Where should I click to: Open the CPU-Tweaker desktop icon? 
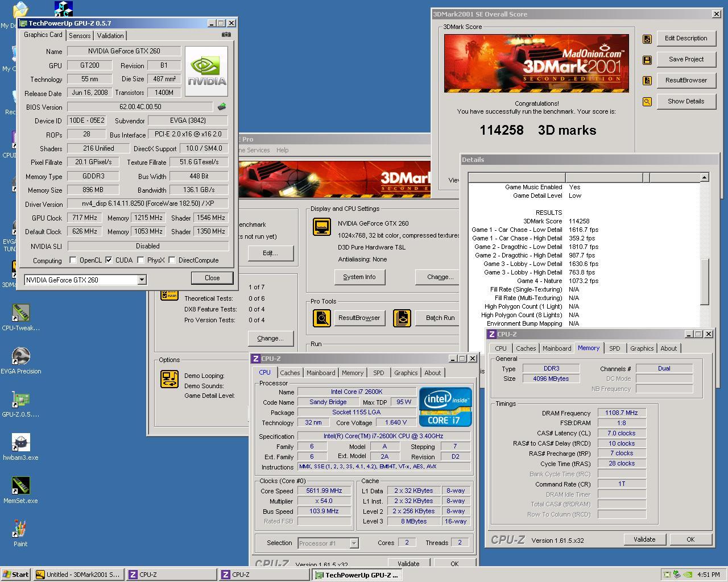[20, 317]
